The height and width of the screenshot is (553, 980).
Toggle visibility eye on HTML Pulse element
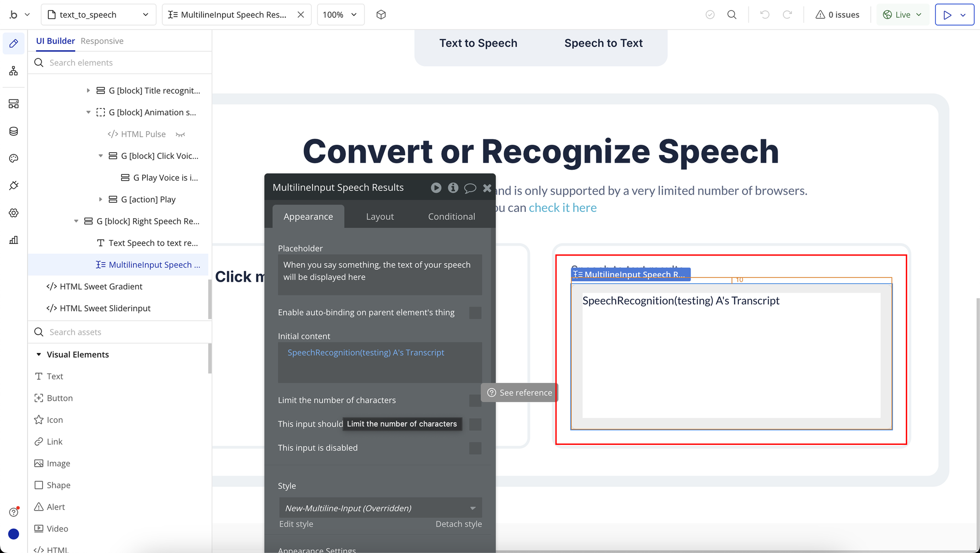click(x=180, y=134)
